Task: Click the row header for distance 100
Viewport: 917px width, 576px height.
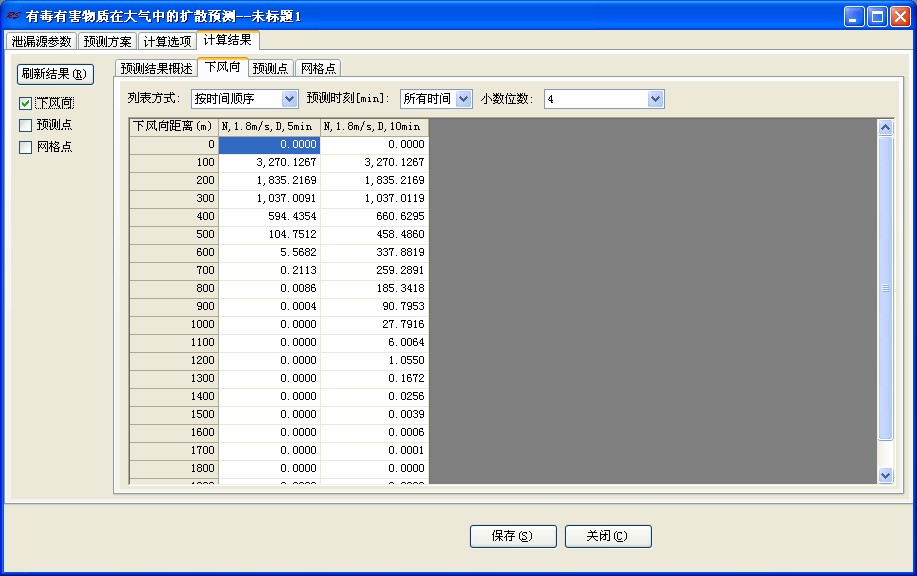Action: 174,163
